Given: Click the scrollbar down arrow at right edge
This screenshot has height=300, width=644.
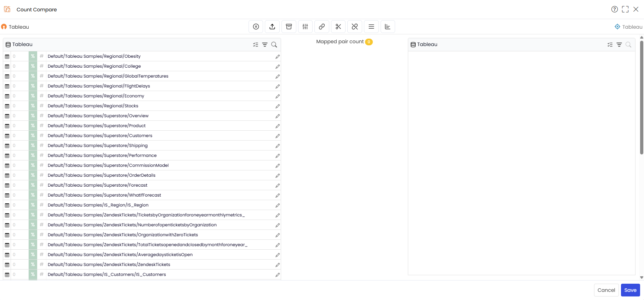Looking at the screenshot, I should 642,278.
